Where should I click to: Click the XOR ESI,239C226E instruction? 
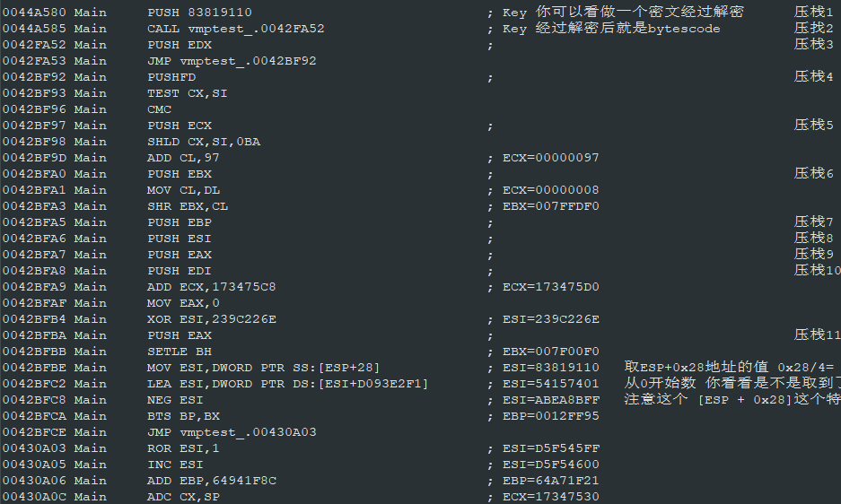(x=212, y=319)
